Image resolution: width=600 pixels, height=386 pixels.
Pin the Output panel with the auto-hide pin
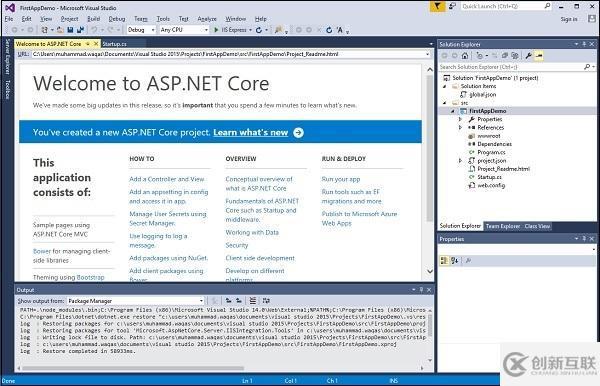(421, 290)
